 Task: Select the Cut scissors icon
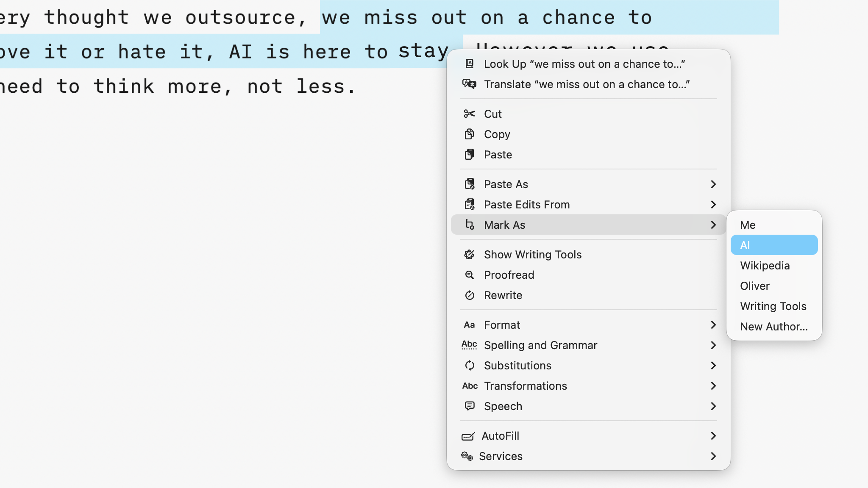pyautogui.click(x=469, y=114)
